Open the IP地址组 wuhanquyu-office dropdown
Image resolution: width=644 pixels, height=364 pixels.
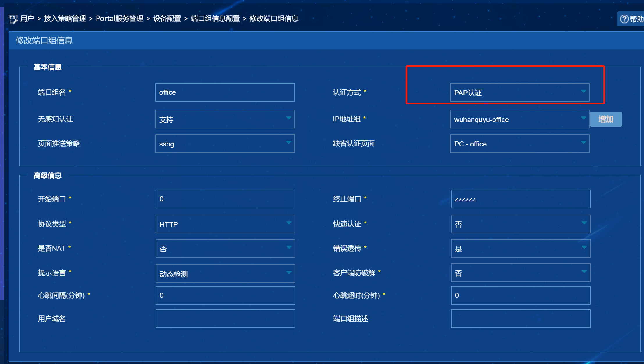click(520, 119)
